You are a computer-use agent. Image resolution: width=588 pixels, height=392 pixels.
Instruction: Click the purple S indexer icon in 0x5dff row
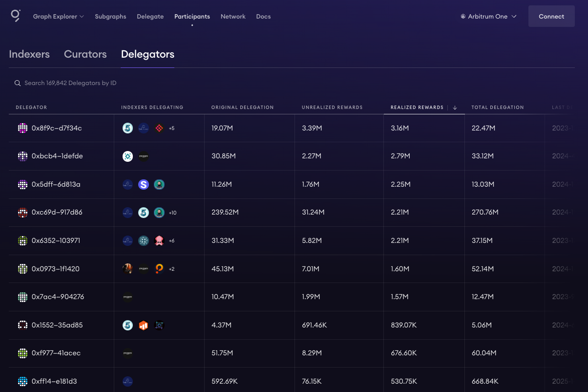(x=143, y=184)
